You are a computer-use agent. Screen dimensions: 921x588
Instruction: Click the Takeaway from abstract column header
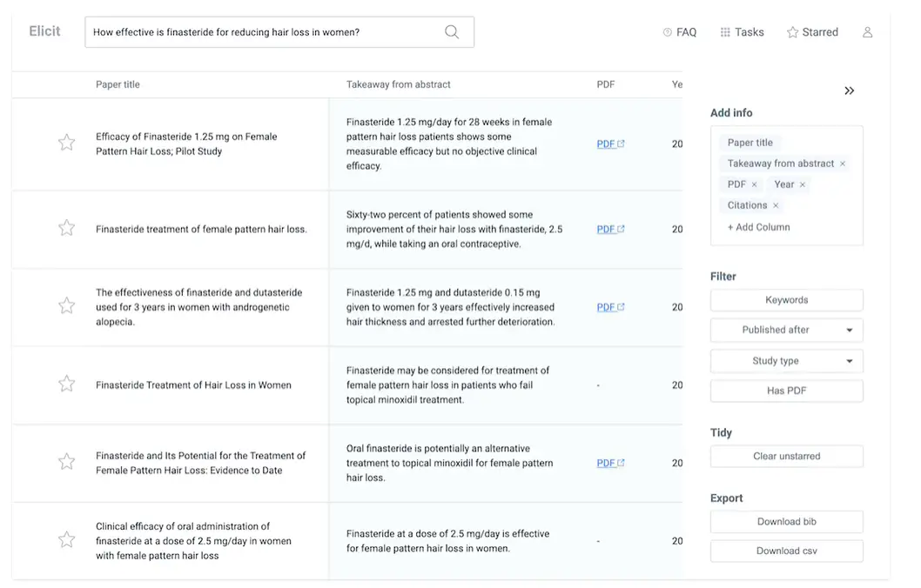coord(398,84)
